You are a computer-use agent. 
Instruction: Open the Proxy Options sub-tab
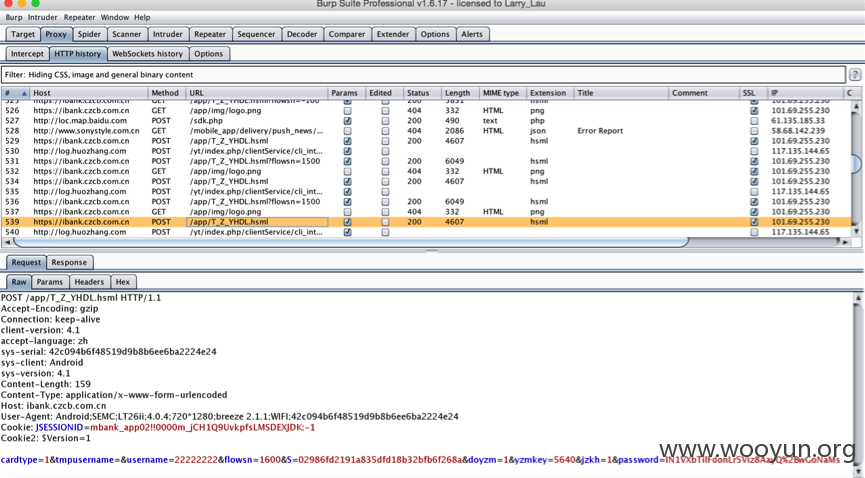pyautogui.click(x=209, y=54)
